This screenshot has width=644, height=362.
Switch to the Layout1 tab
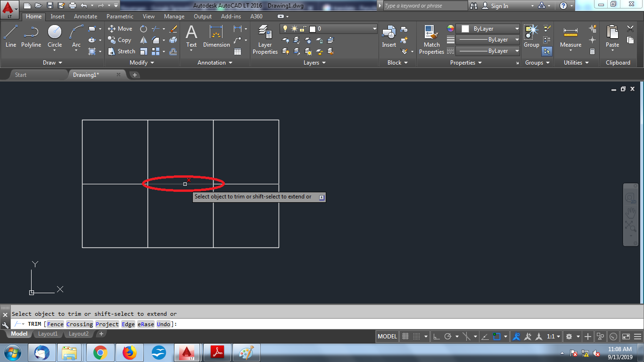[x=48, y=334]
